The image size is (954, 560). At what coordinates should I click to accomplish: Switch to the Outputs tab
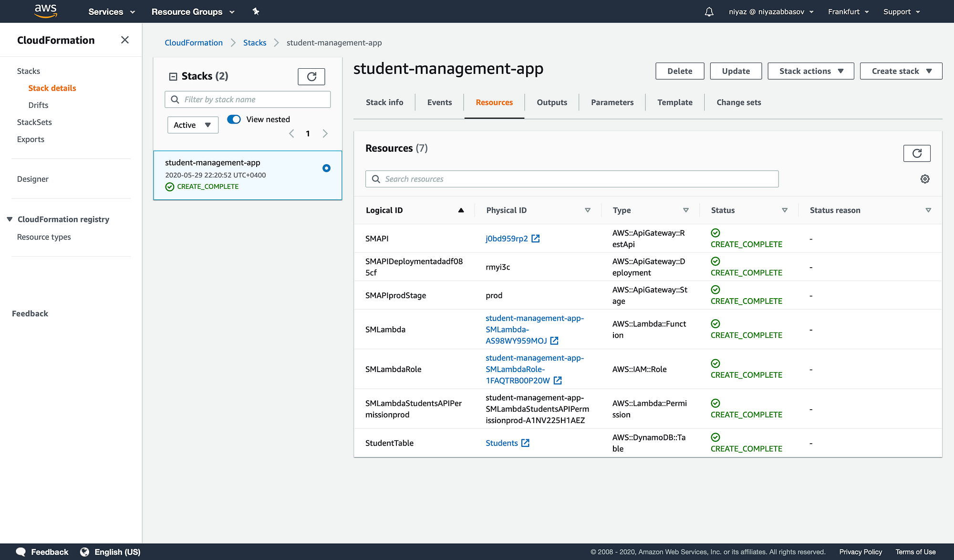[x=552, y=103]
